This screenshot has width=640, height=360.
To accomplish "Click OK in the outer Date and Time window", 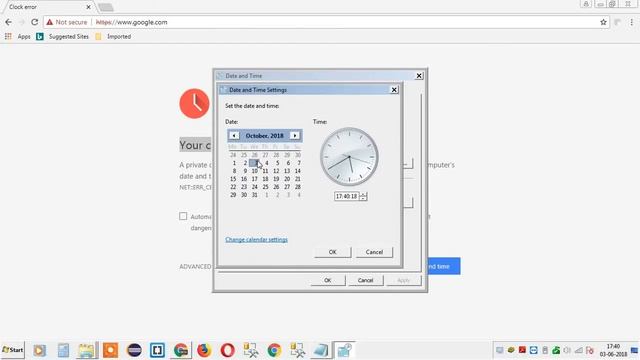I will click(x=327, y=280).
